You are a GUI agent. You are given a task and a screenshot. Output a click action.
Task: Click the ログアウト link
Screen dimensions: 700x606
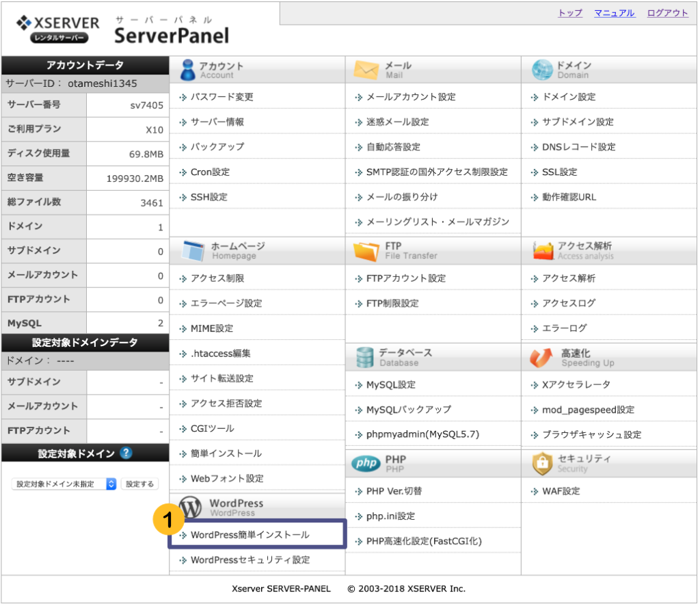tap(668, 13)
